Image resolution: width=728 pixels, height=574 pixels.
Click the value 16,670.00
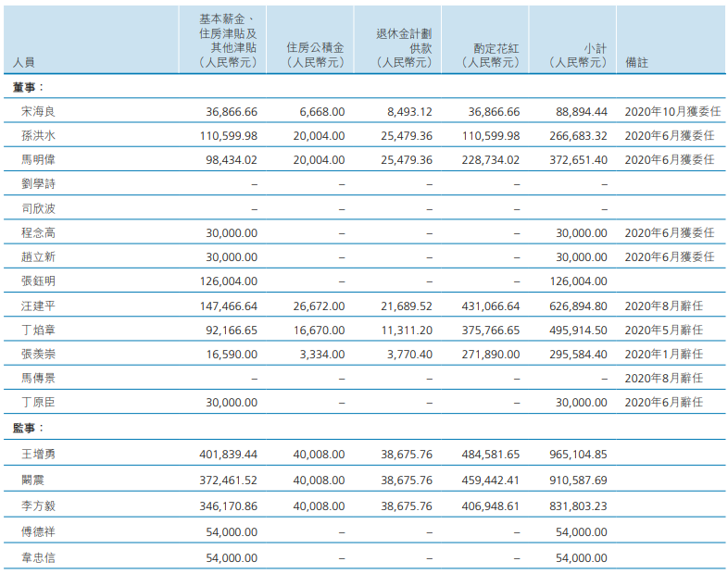319,331
